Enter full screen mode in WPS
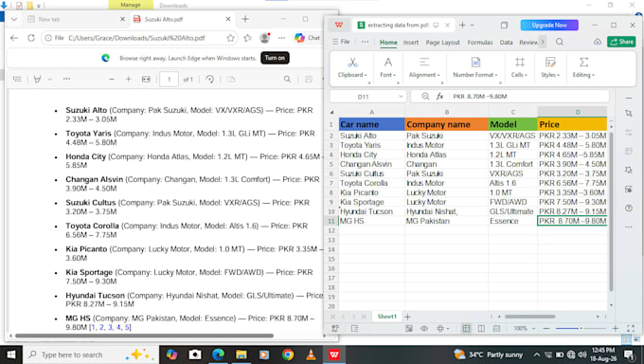Image resolution: width=644 pixels, height=364 pixels. [x=631, y=328]
